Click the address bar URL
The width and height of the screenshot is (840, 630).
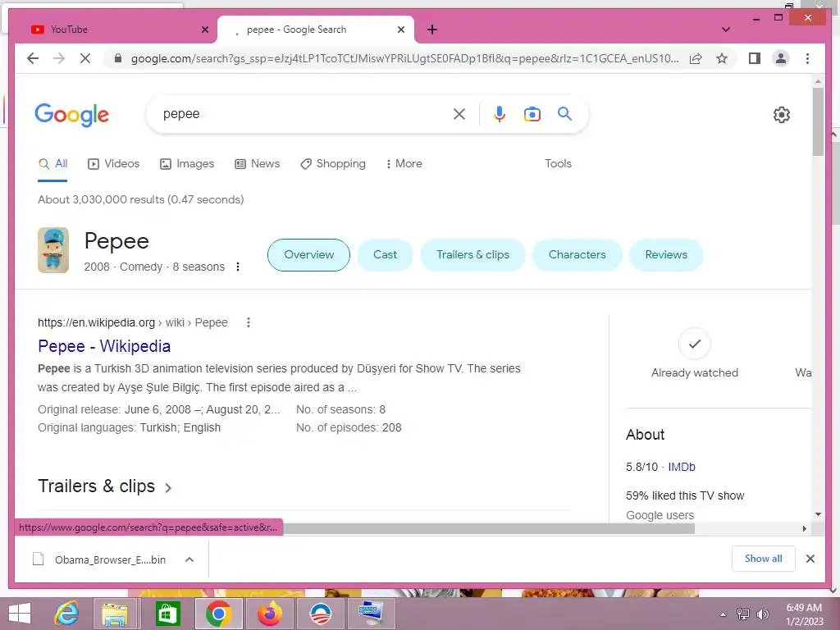coord(404,58)
